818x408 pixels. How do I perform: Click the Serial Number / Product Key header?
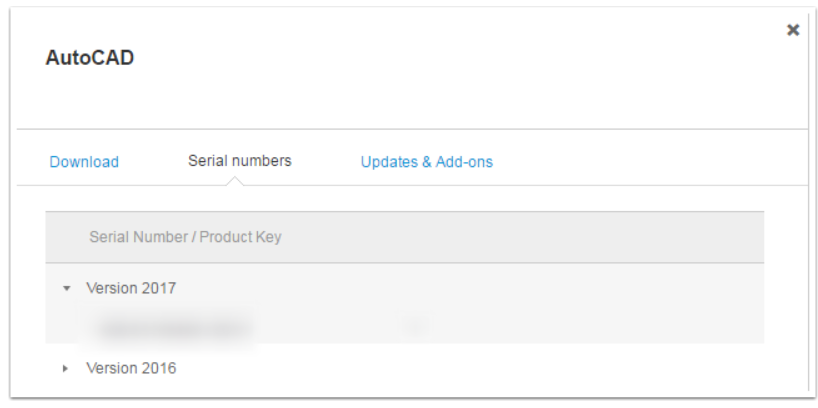coord(185,238)
